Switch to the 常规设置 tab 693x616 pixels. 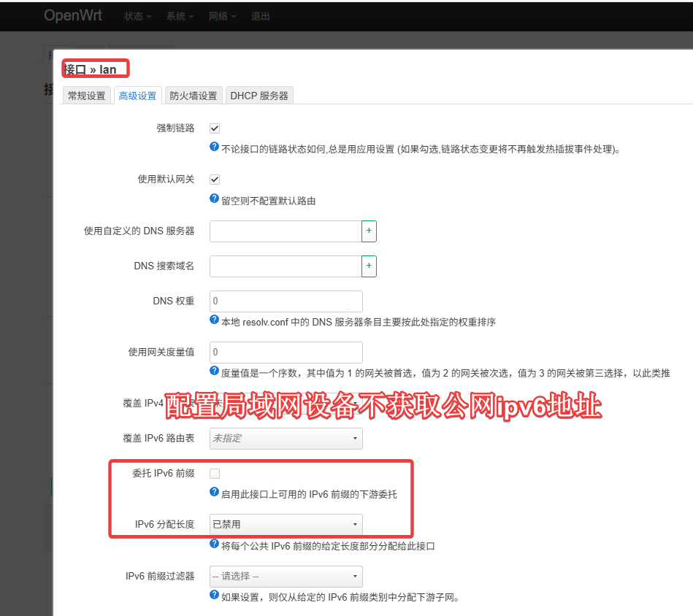point(87,96)
